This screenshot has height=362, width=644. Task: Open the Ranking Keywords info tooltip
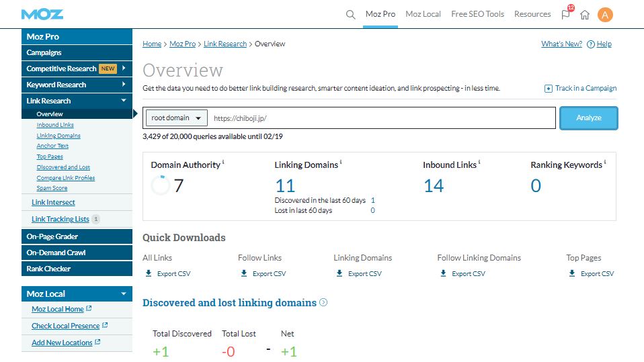pyautogui.click(x=604, y=162)
